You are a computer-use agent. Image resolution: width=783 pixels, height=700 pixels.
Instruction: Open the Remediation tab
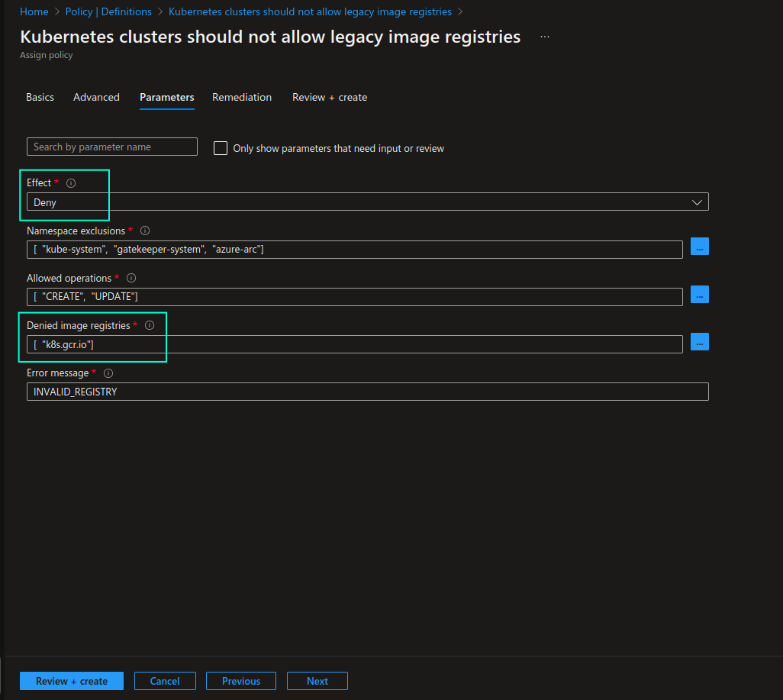(242, 97)
